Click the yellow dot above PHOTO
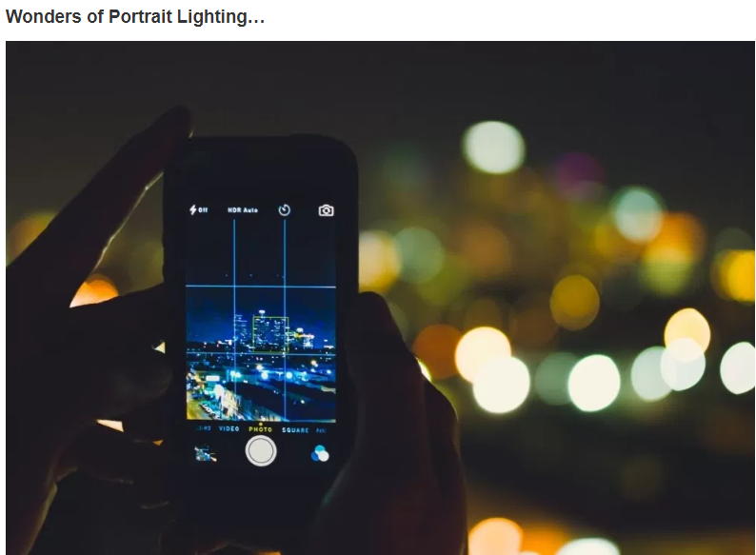Screen dimensions: 756x555 (x=261, y=424)
